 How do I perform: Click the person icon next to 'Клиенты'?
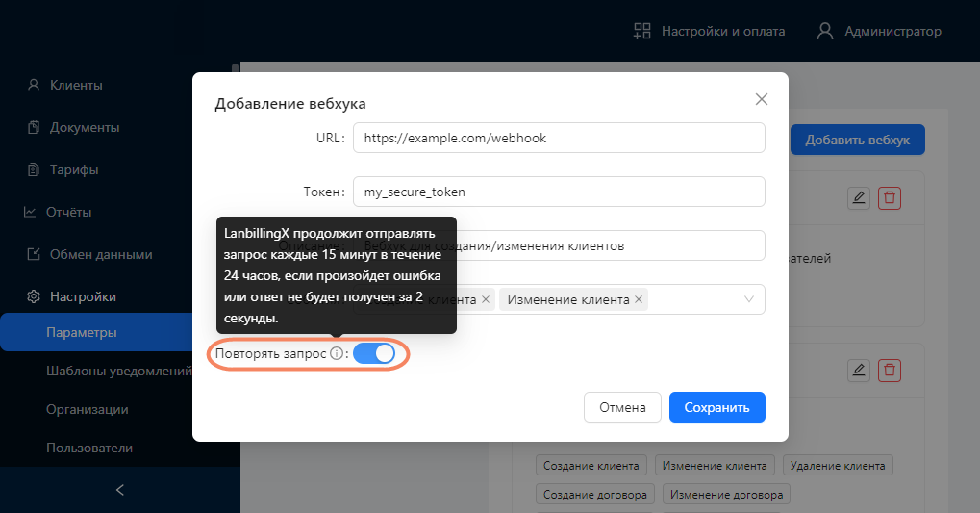(x=34, y=85)
